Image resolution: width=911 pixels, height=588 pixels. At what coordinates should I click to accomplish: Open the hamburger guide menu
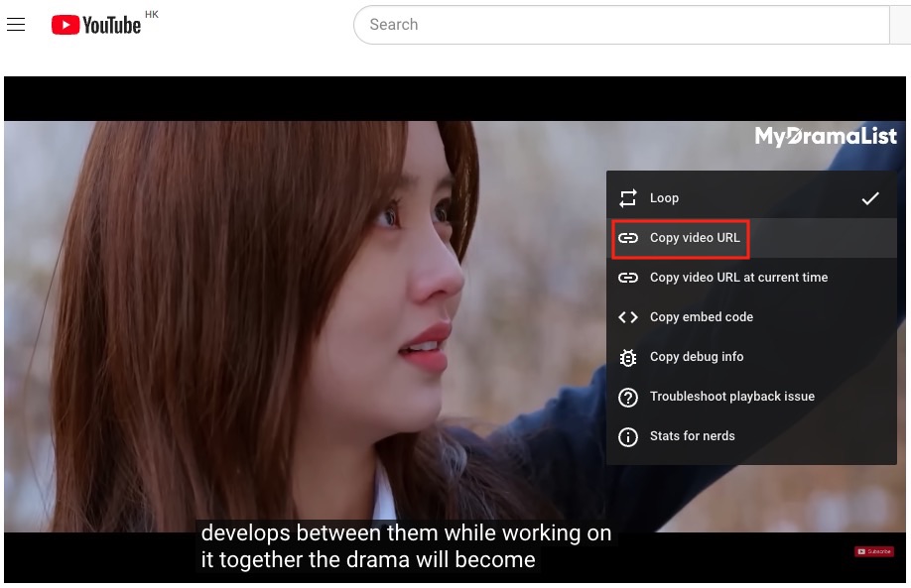tap(16, 25)
